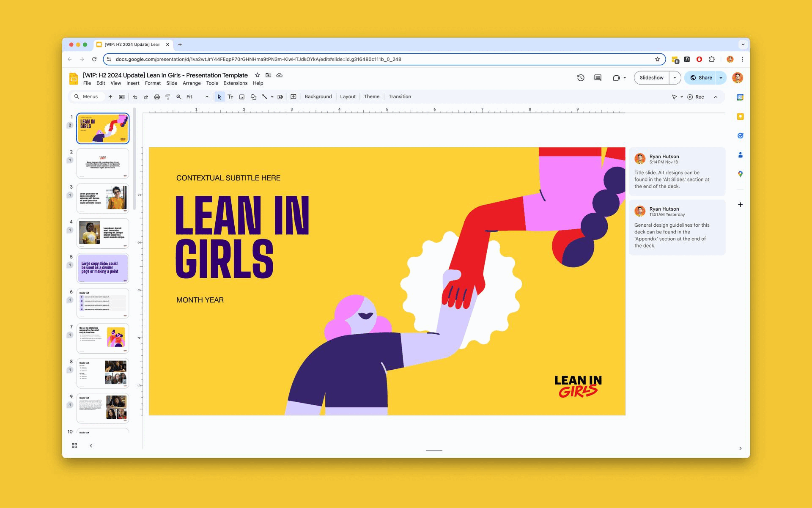Open the Fit zoom dropdown
The height and width of the screenshot is (508, 812).
coord(198,97)
